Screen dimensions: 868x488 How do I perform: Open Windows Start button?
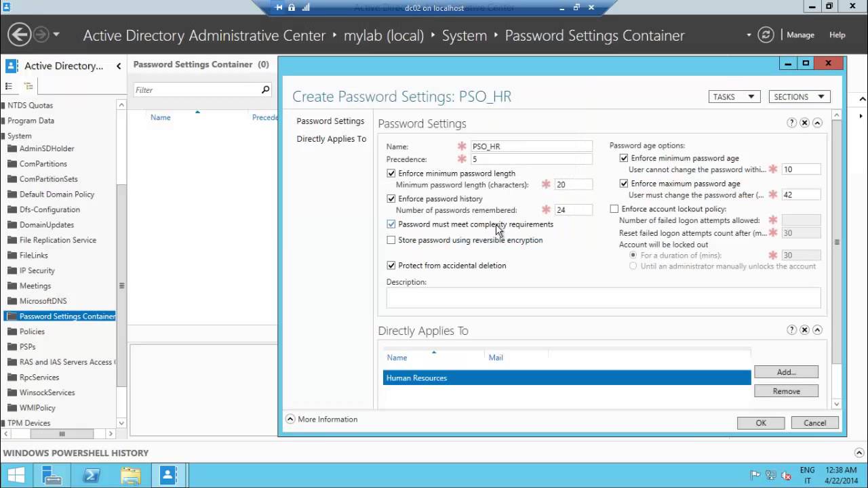(x=16, y=476)
